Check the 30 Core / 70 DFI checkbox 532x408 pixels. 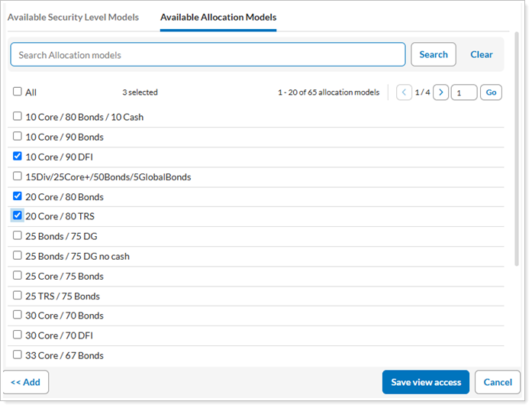click(x=18, y=335)
